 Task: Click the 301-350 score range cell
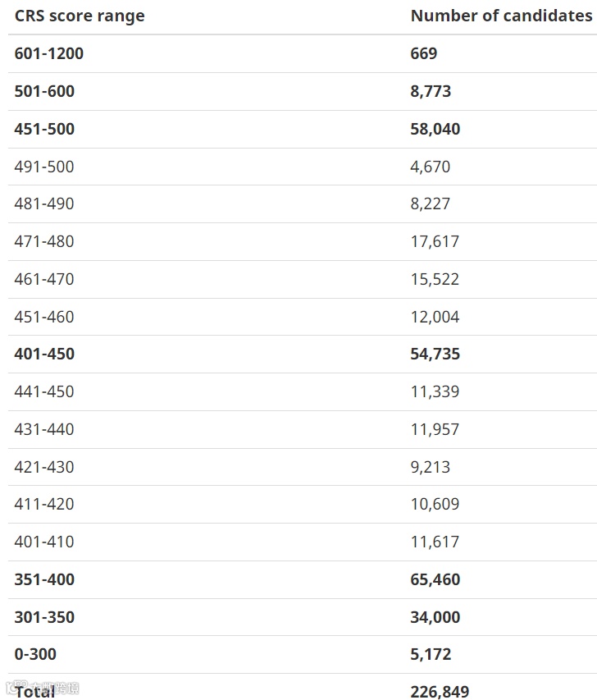tap(44, 617)
